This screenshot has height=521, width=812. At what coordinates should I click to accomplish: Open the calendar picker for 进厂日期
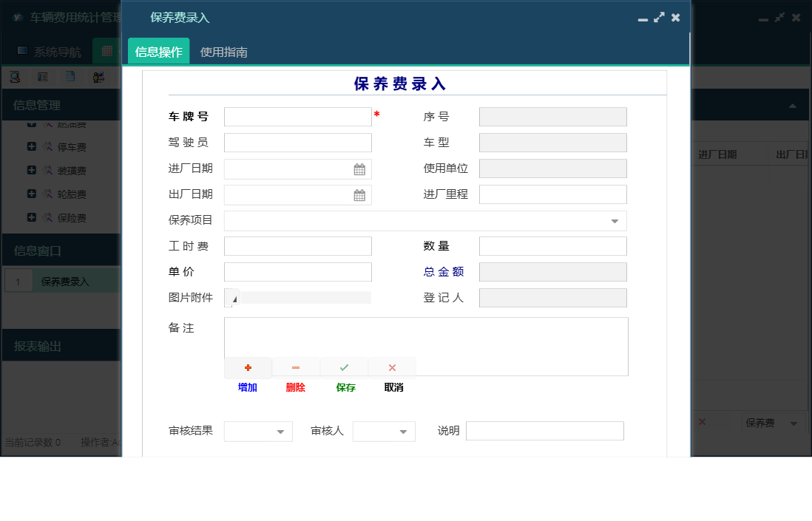coord(359,168)
